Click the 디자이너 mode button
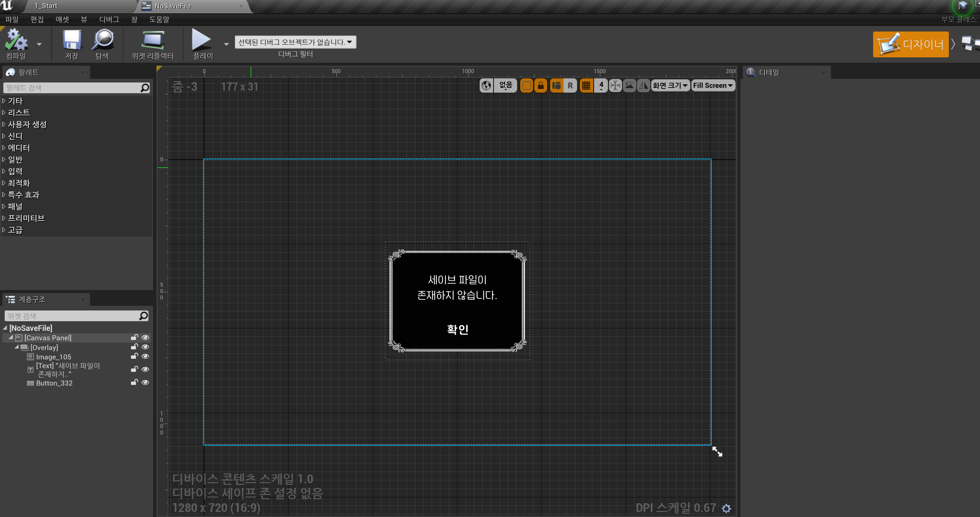This screenshot has width=980, height=517. point(910,45)
